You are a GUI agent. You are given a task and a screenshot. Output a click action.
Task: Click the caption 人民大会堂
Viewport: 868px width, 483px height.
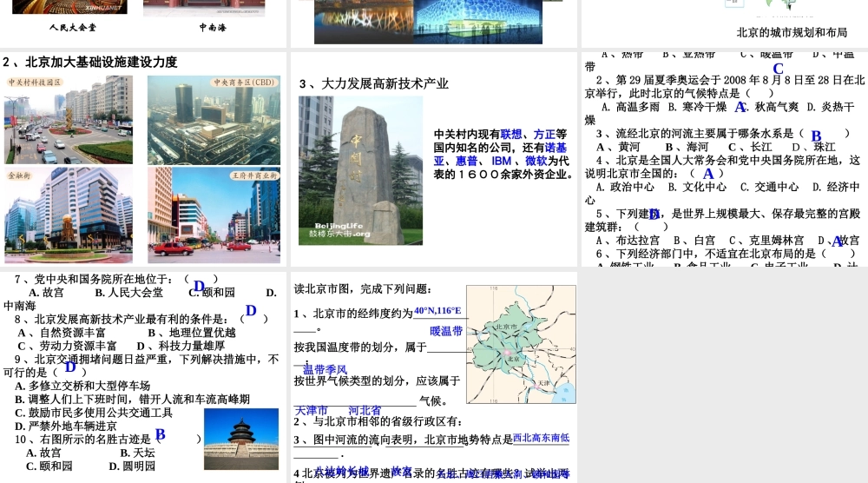73,27
